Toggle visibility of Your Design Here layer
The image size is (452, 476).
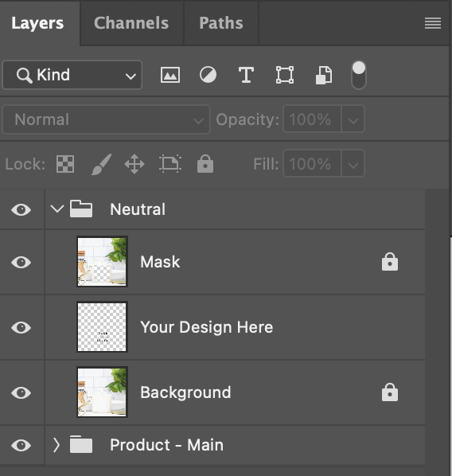pos(21,327)
